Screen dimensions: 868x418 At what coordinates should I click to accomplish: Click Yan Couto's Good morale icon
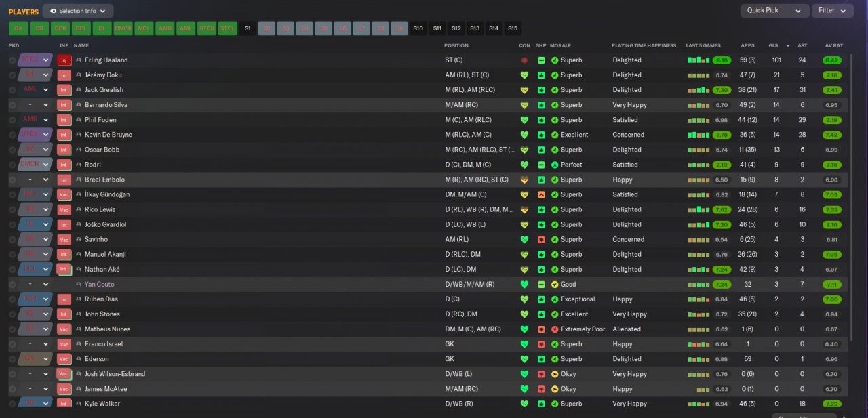coord(555,285)
